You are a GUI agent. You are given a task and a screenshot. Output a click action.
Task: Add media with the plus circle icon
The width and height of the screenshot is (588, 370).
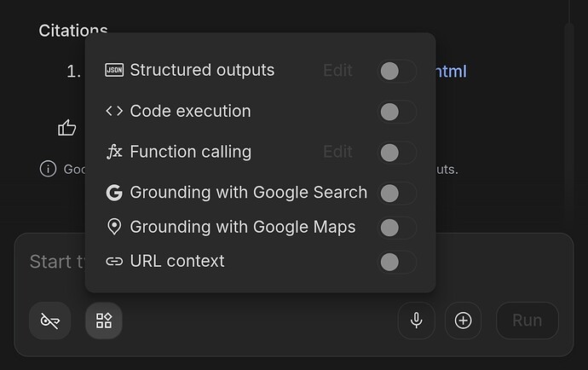463,321
